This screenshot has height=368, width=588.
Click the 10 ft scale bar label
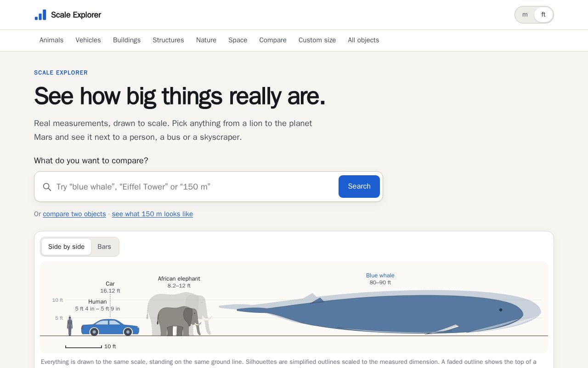[x=110, y=346]
